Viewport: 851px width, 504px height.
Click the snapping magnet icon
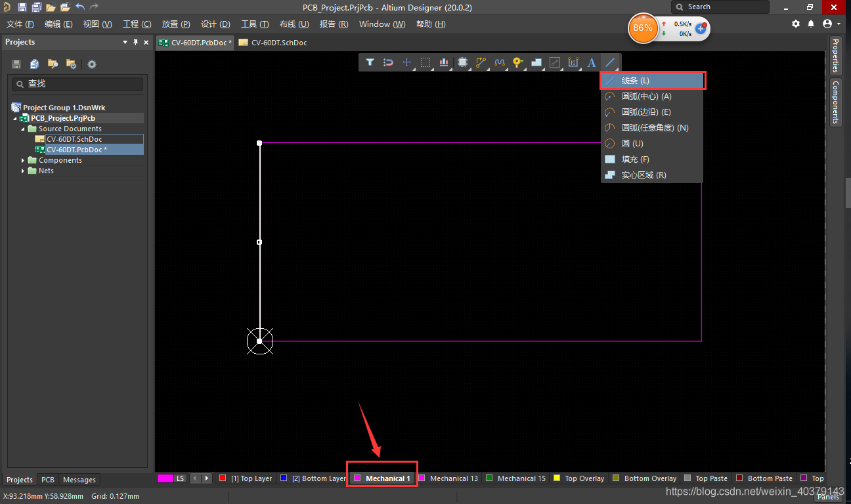click(388, 62)
